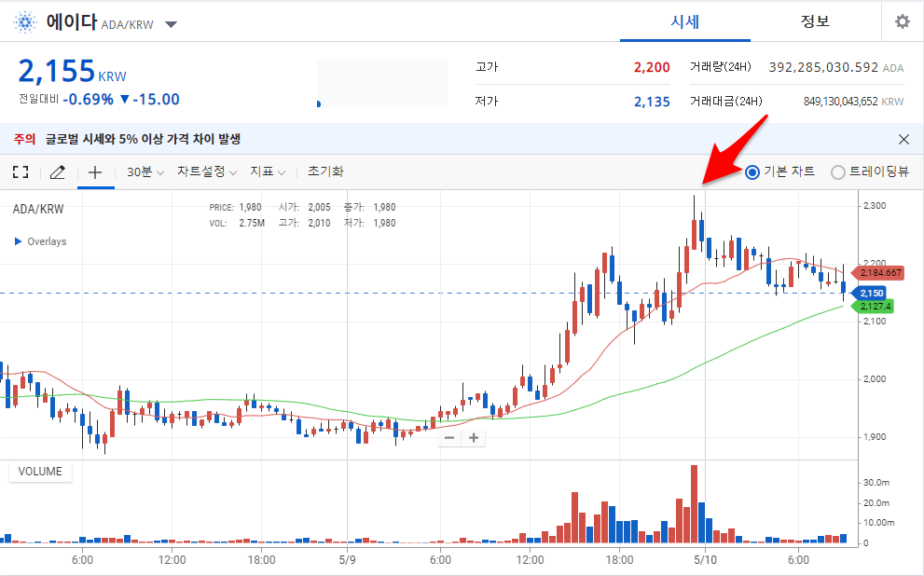This screenshot has width=924, height=576.
Task: Click the 2,300 price axis label
Action: tap(875, 206)
